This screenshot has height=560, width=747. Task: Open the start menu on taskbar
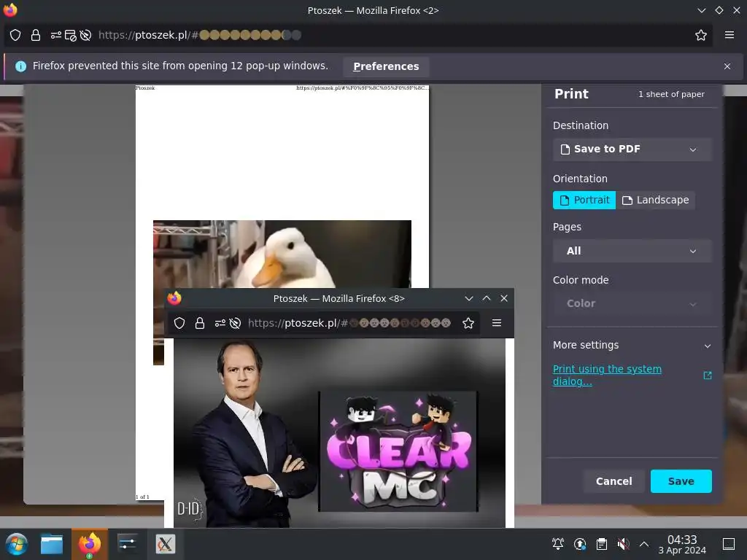[x=17, y=544]
